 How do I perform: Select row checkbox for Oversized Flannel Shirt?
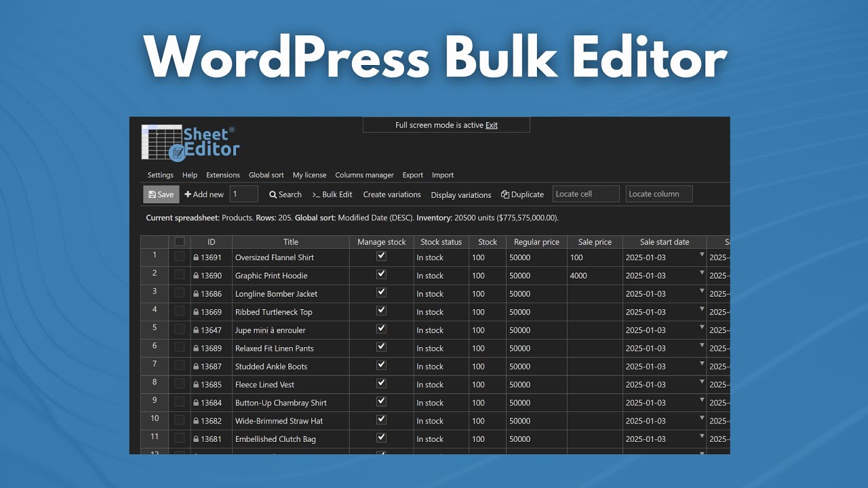[x=179, y=256]
